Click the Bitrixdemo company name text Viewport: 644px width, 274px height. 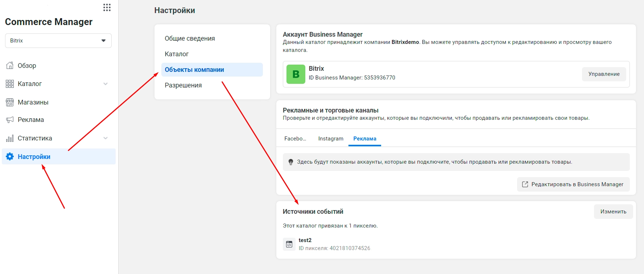[405, 42]
